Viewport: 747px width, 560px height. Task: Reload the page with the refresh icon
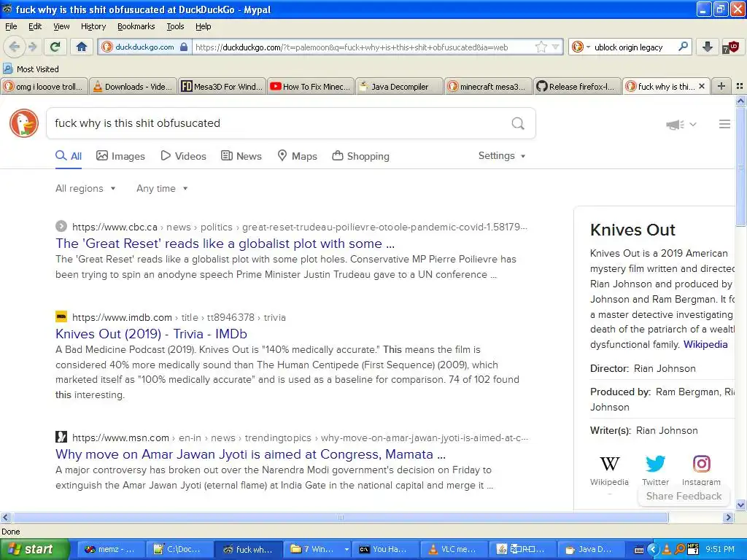(55, 47)
